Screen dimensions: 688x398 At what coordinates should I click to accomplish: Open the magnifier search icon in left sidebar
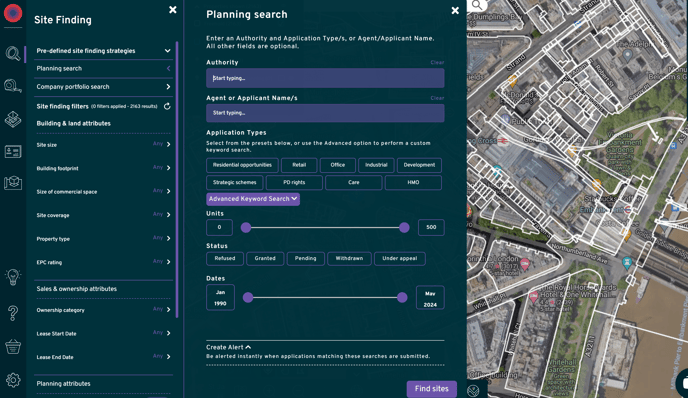coord(13,54)
